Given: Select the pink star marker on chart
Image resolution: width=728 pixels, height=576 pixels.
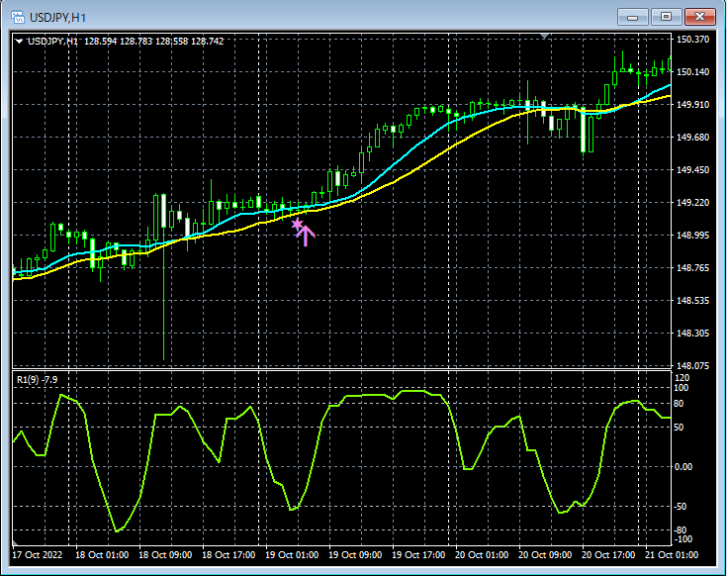Looking at the screenshot, I should tap(297, 225).
